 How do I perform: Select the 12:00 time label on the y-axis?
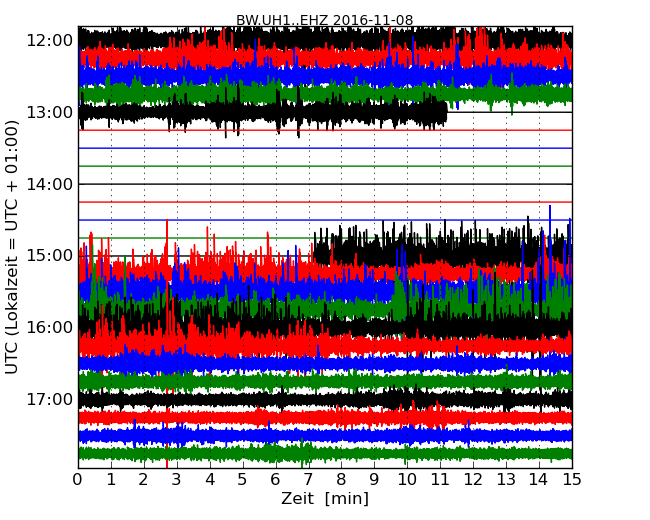coord(50,40)
